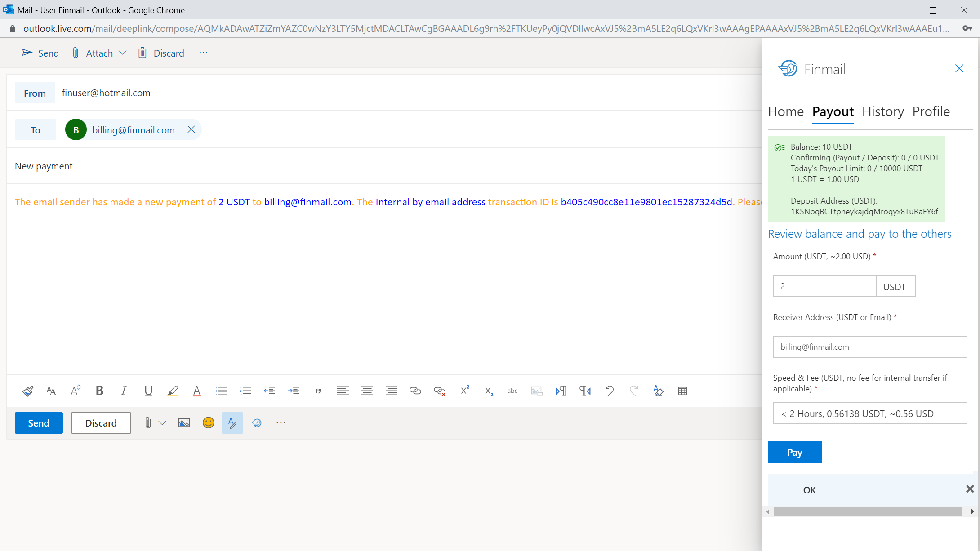Toggle Bold formatting
Viewport: 980px width, 551px height.
point(100,391)
